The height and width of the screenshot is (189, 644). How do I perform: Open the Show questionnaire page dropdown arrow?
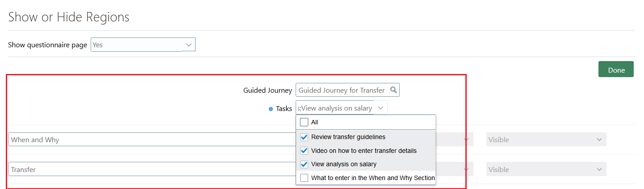(188, 45)
